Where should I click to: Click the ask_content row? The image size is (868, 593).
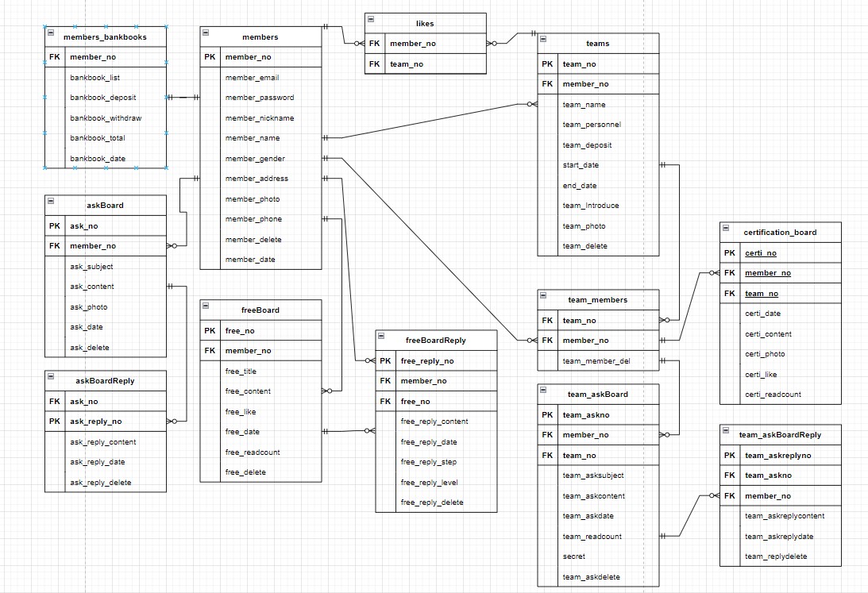pyautogui.click(x=106, y=287)
